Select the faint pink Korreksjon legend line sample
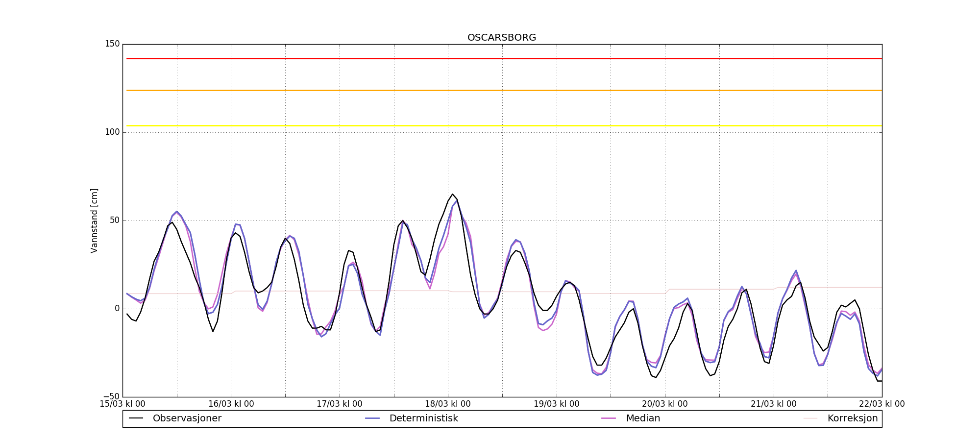 click(x=810, y=418)
